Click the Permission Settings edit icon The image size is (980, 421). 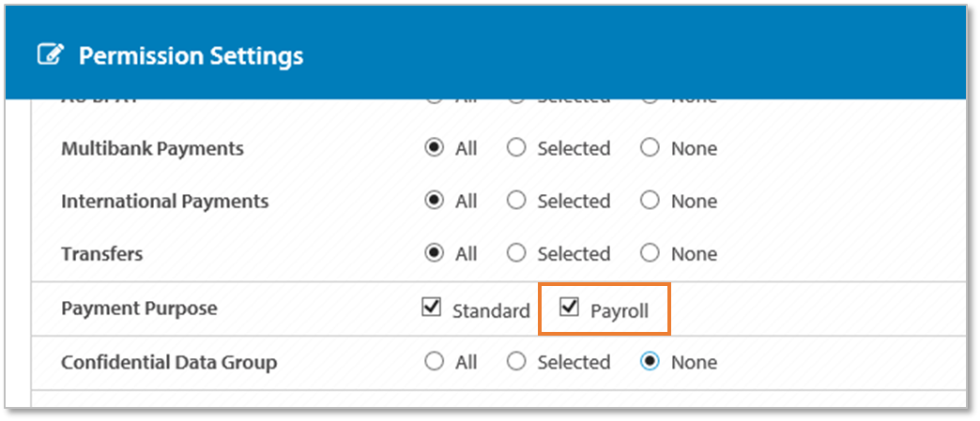48,55
